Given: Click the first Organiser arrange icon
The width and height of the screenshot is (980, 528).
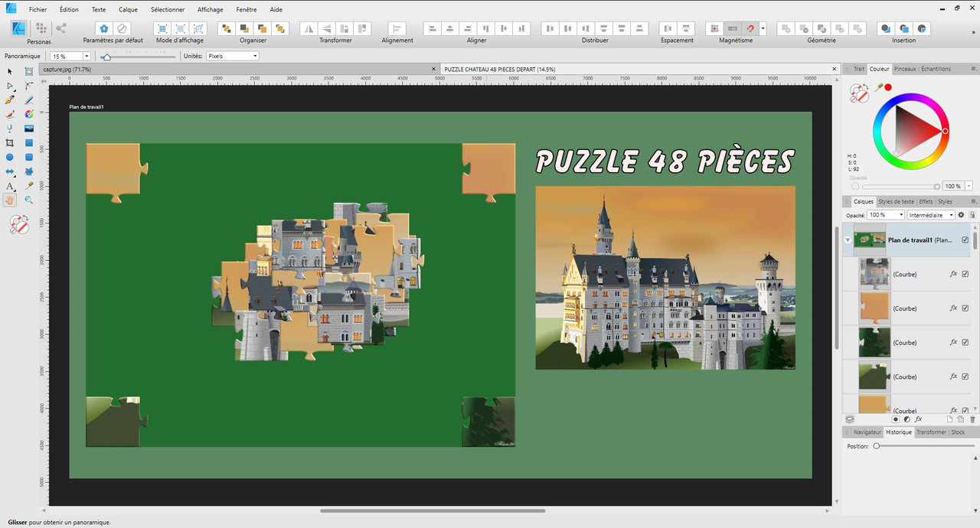Looking at the screenshot, I should [226, 28].
